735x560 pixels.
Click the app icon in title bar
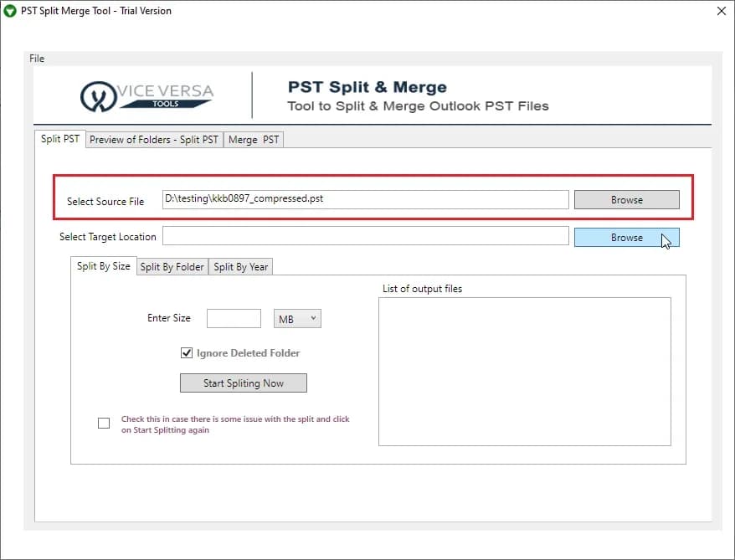point(10,11)
